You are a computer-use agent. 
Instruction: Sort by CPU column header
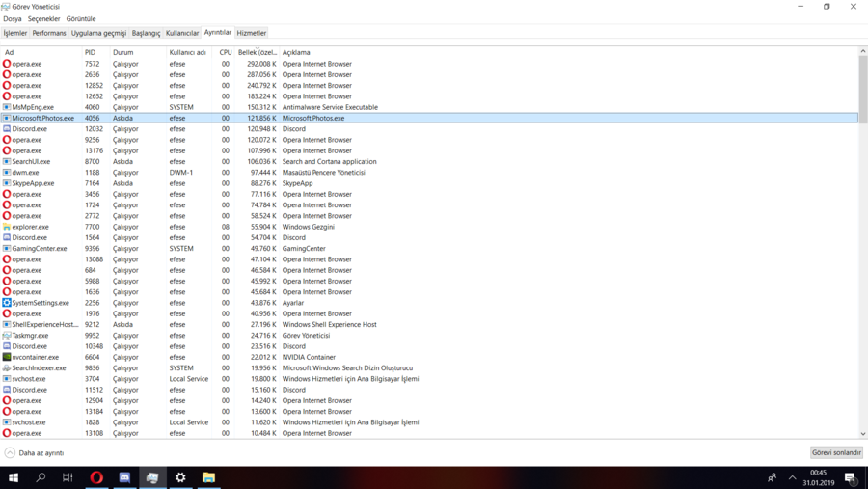(223, 53)
